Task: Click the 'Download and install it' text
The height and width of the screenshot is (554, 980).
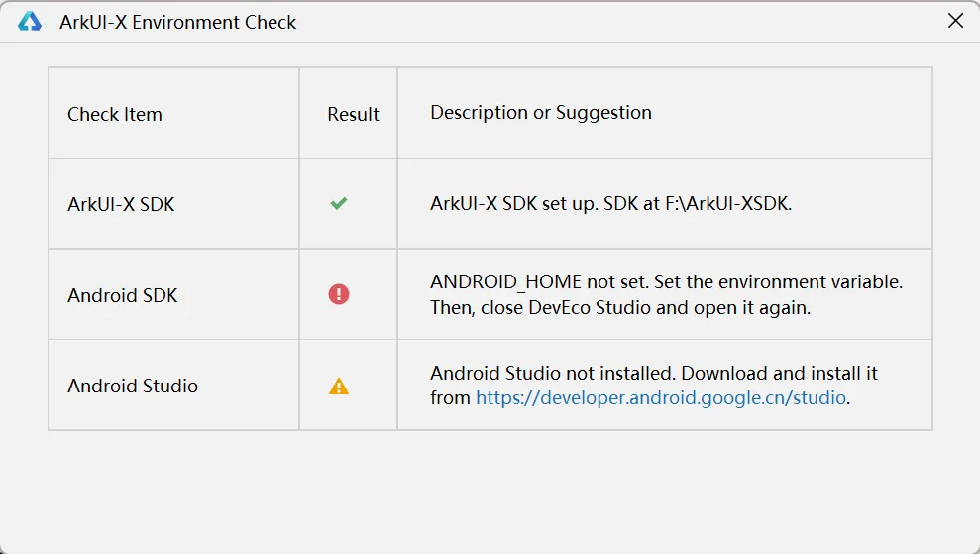Action: point(780,374)
